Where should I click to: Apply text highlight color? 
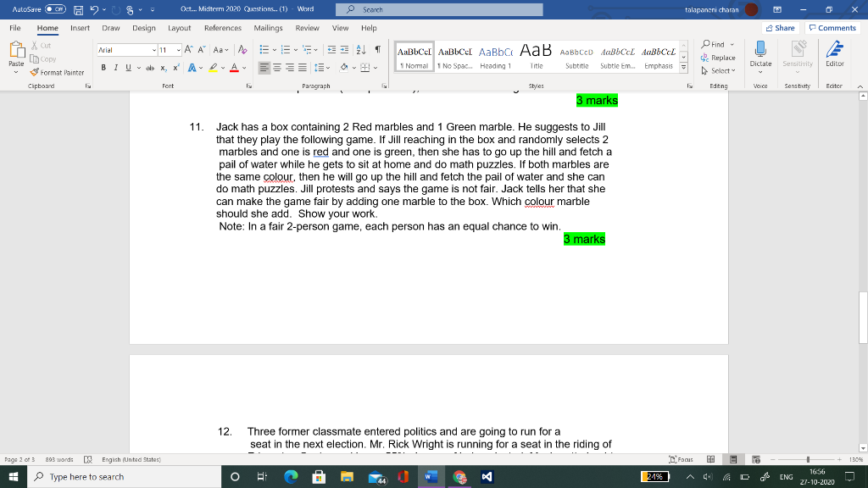(x=213, y=68)
